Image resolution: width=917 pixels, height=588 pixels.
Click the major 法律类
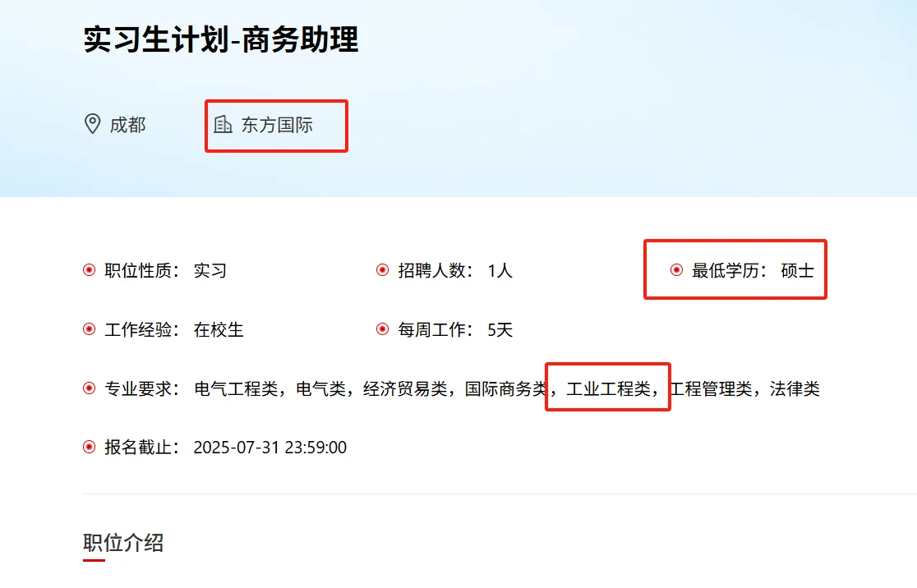coord(795,388)
